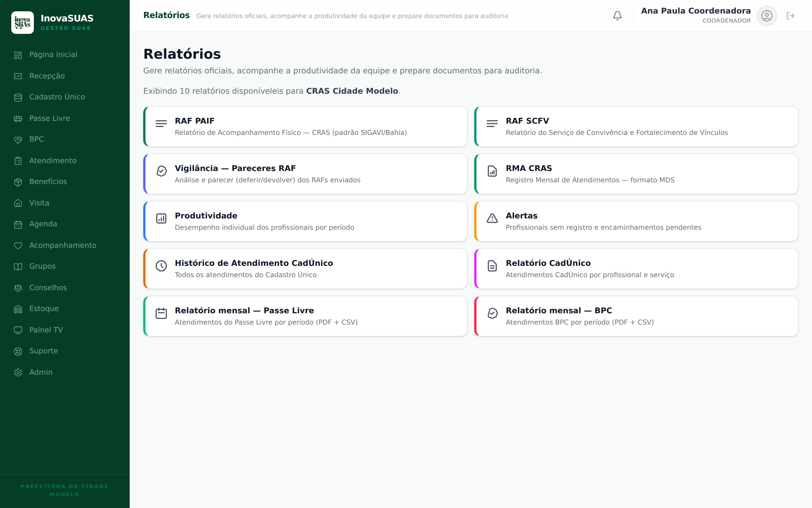The height and width of the screenshot is (508, 812).
Task: Open the RAF PAIF report title
Action: click(x=195, y=121)
